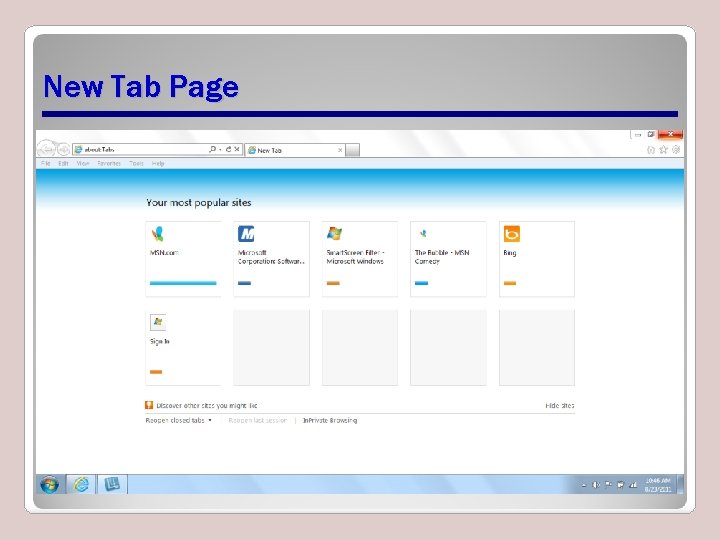
Task: Click Bing tile orange activity bar
Action: coord(510,283)
